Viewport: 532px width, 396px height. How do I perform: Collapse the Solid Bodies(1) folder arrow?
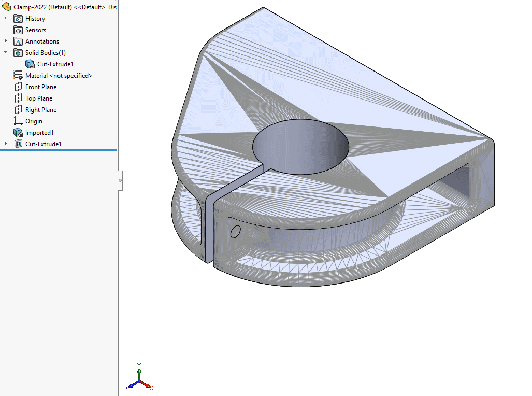coord(6,53)
